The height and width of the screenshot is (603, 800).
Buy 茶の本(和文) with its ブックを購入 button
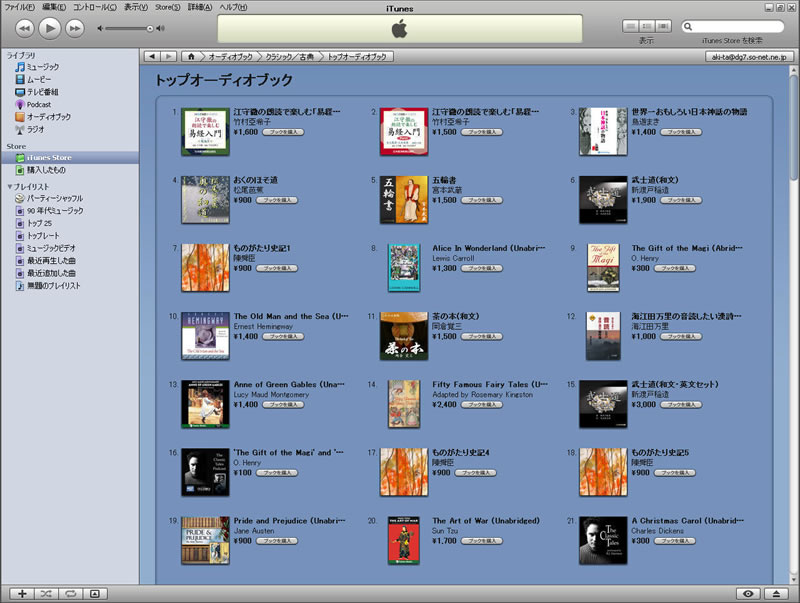click(x=482, y=336)
